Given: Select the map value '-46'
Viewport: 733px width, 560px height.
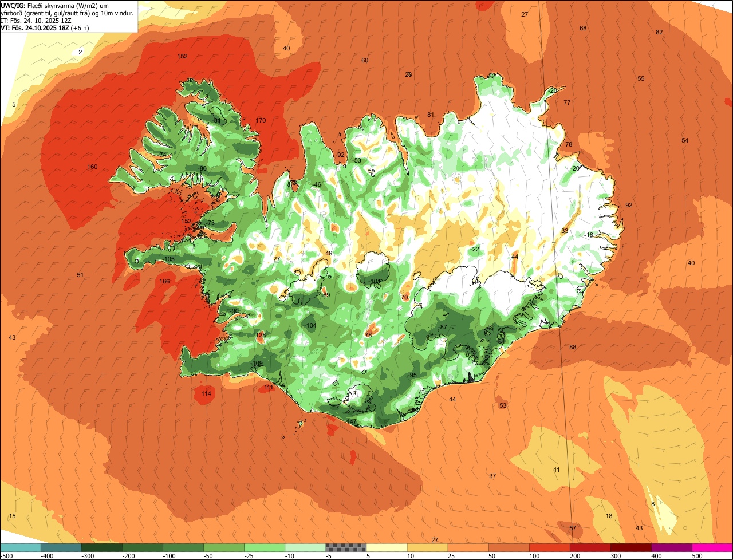Looking at the screenshot, I should coord(316,184).
